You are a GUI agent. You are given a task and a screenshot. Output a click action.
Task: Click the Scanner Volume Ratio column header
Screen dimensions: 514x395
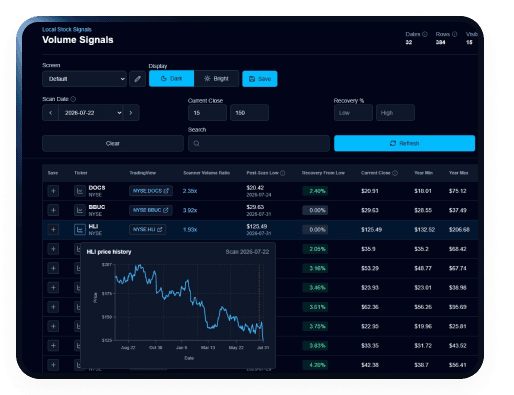click(206, 173)
